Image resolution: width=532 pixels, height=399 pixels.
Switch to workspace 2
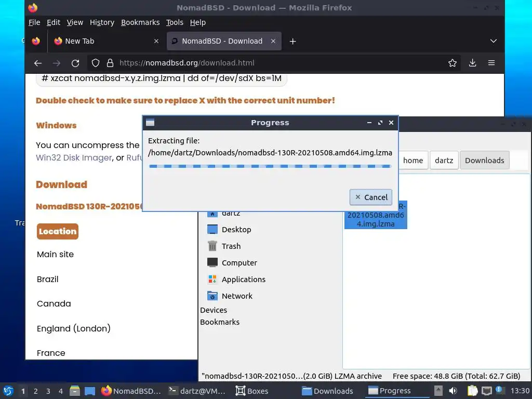(x=36, y=391)
